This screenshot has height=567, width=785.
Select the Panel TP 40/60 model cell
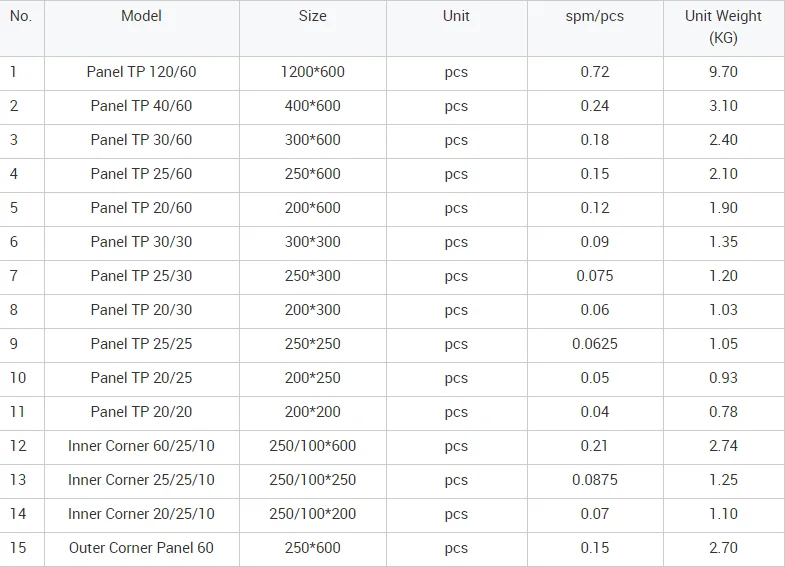(x=141, y=106)
